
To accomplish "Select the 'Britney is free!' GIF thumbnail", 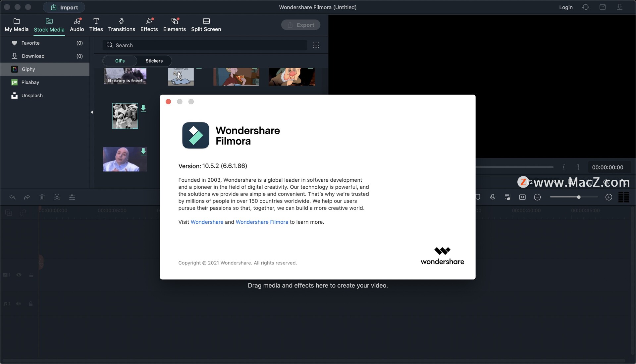I will pyautogui.click(x=125, y=76).
